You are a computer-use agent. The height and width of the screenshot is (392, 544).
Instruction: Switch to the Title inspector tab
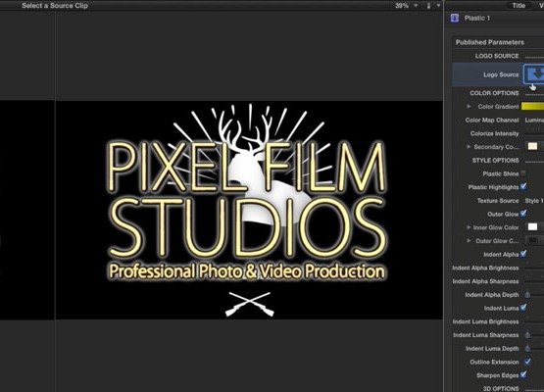519,5
